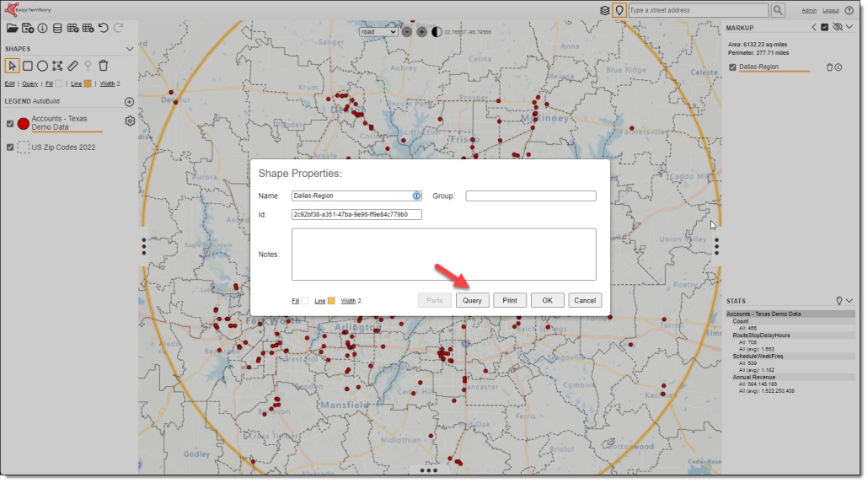Screen dimensions: 868x483
Task: Open project folder icon in left toolbar
Action: coord(12,28)
